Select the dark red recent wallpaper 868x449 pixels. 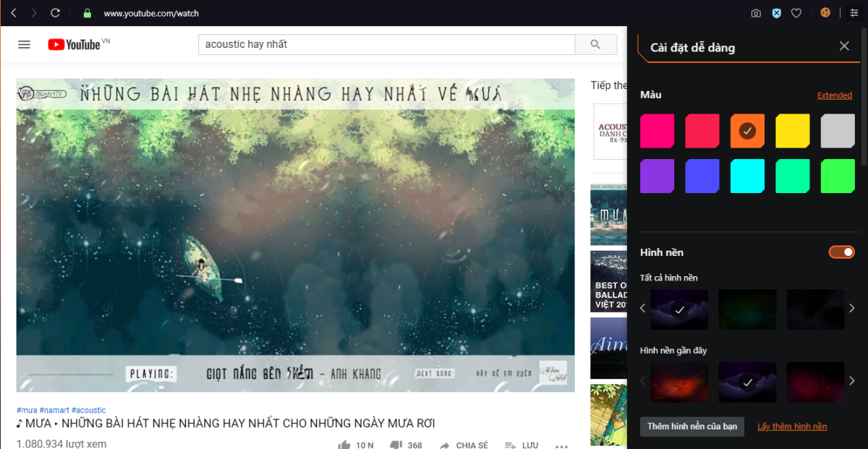click(815, 382)
